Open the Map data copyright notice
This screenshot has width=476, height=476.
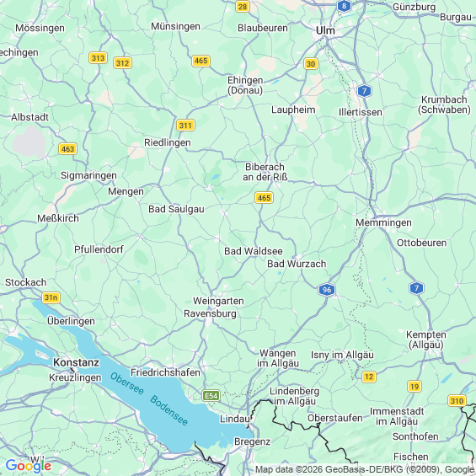pos(365,469)
